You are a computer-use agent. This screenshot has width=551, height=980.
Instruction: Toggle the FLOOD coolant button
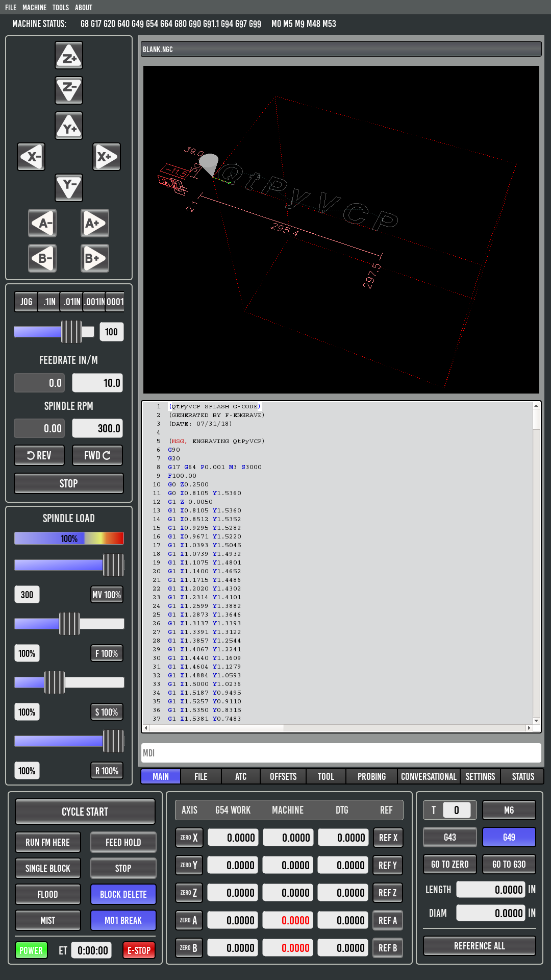48,894
